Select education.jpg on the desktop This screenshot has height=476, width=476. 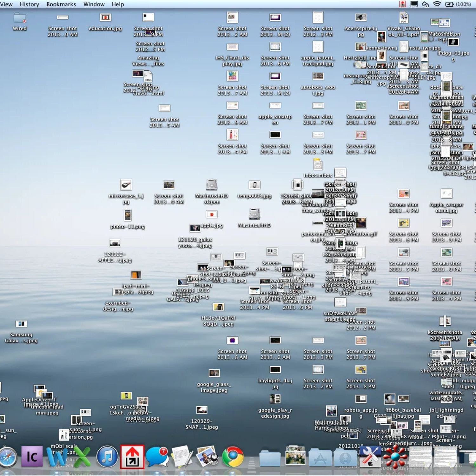(105, 17)
